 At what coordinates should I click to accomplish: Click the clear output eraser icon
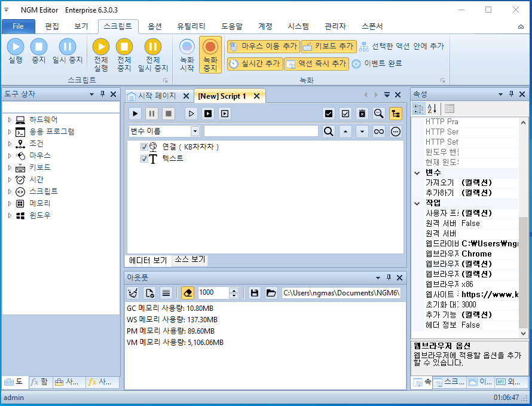(188, 292)
